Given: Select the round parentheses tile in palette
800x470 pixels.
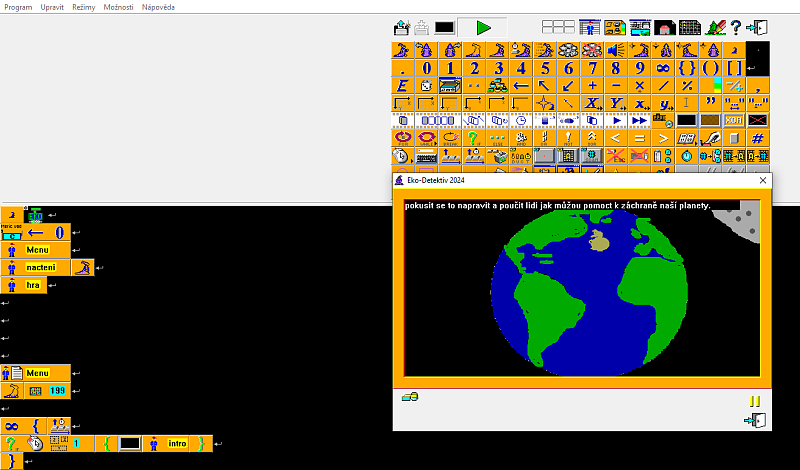Looking at the screenshot, I should tap(710, 68).
